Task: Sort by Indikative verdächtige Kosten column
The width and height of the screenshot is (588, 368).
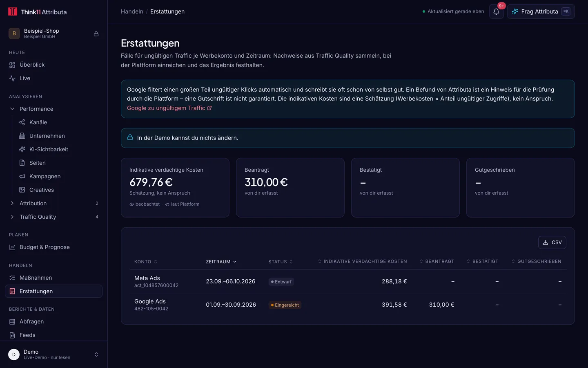Action: click(362, 261)
